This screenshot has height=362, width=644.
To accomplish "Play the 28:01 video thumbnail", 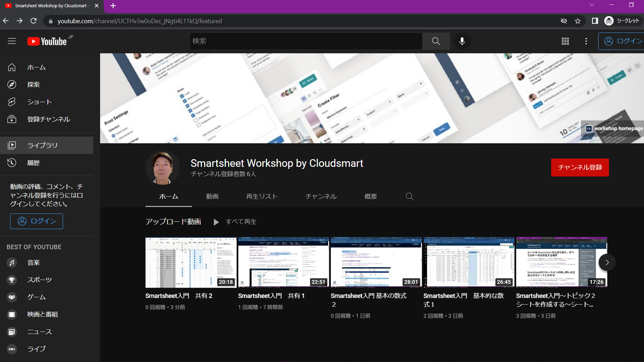I will tap(376, 262).
